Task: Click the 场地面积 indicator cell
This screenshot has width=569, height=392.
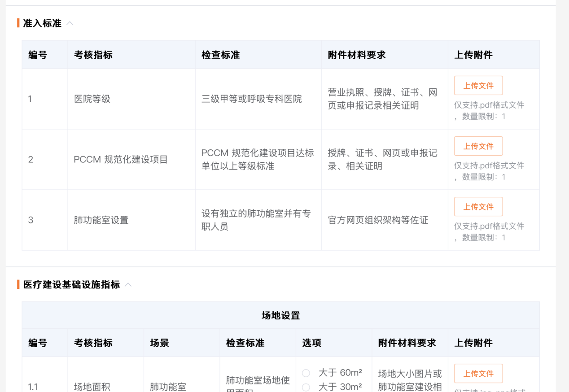Action: click(x=92, y=387)
